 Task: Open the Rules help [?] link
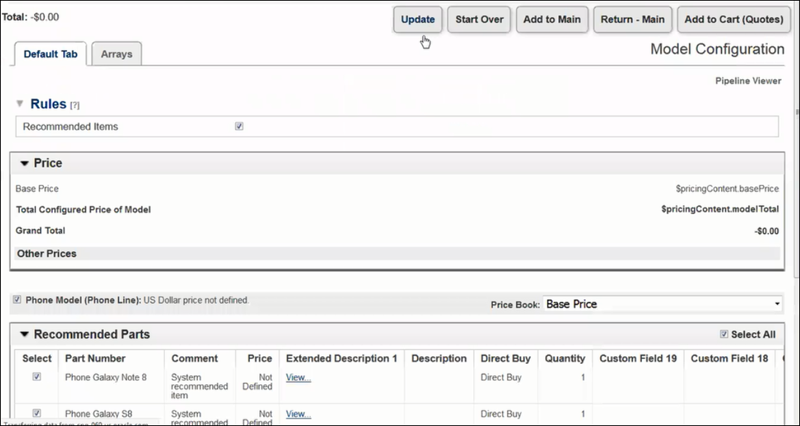point(75,105)
